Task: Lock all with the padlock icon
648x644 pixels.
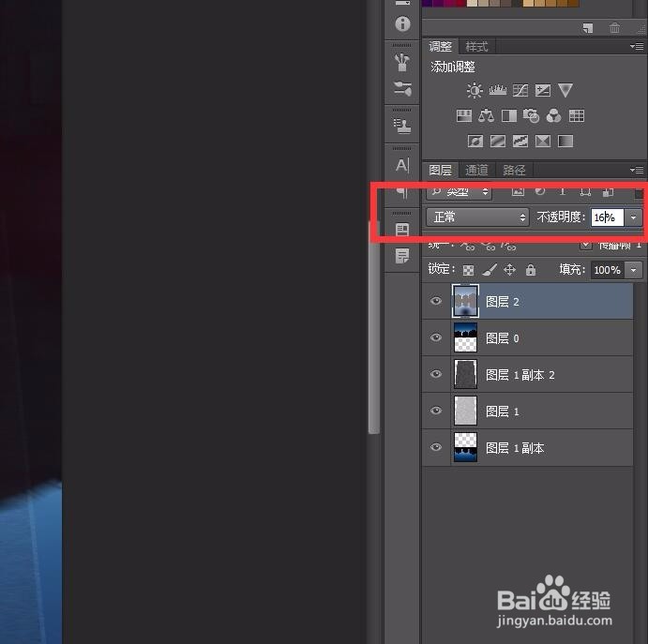Action: [531, 270]
